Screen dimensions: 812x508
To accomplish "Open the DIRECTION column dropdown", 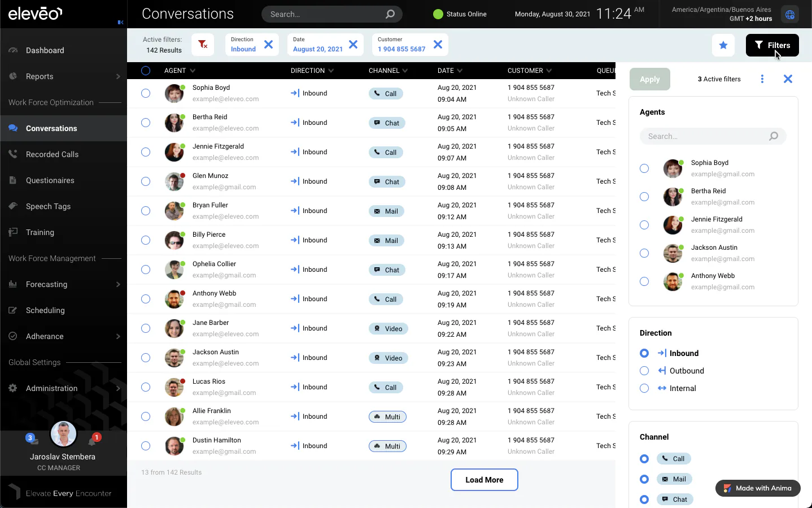I will [x=331, y=71].
